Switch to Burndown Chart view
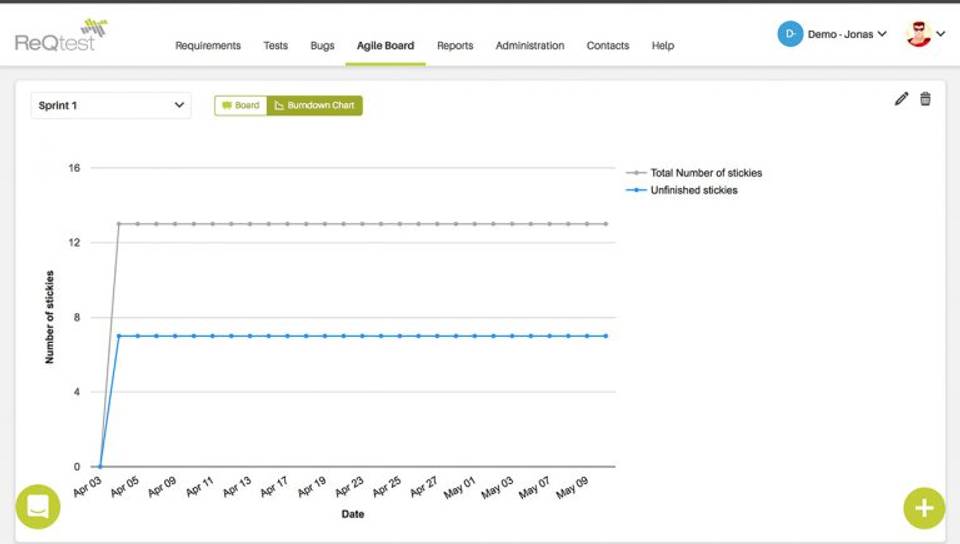Viewport: 960px width, 544px height. click(315, 105)
